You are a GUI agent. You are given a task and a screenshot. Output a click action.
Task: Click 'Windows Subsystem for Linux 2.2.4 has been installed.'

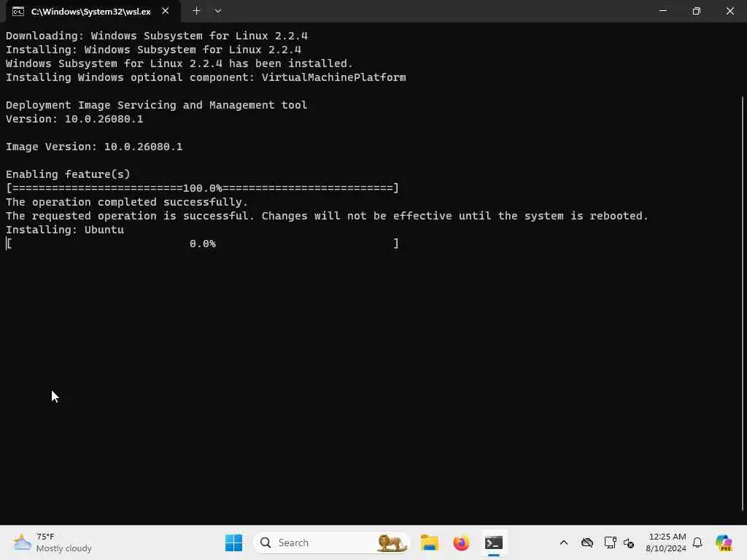coord(179,63)
